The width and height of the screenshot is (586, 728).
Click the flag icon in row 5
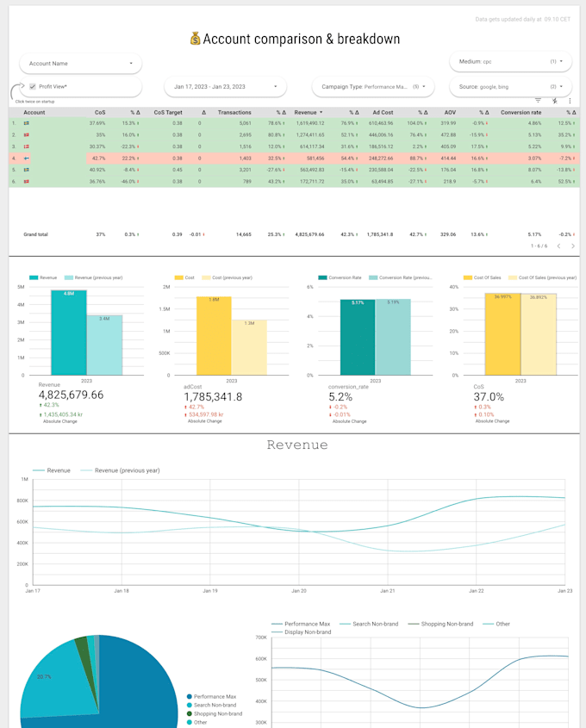pyautogui.click(x=27, y=170)
